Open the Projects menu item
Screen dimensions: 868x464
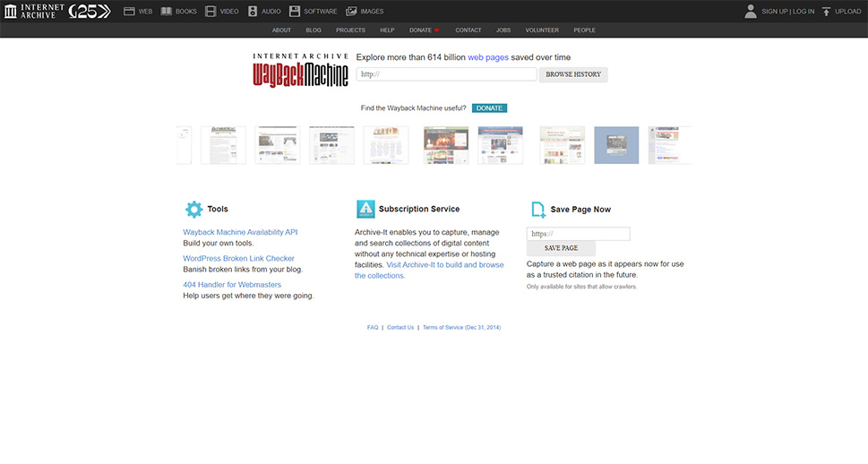pos(350,30)
